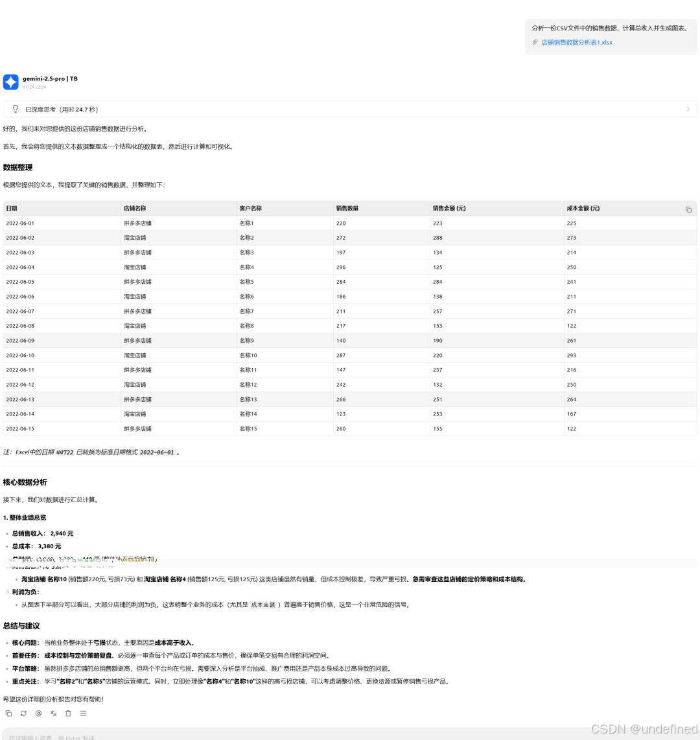Click the lightbulb deep-thinking icon

coord(16,109)
